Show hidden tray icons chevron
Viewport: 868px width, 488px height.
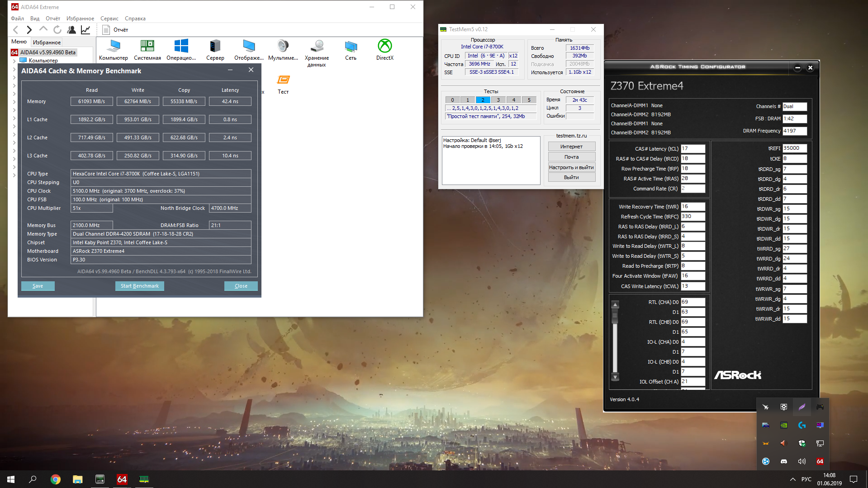click(792, 479)
